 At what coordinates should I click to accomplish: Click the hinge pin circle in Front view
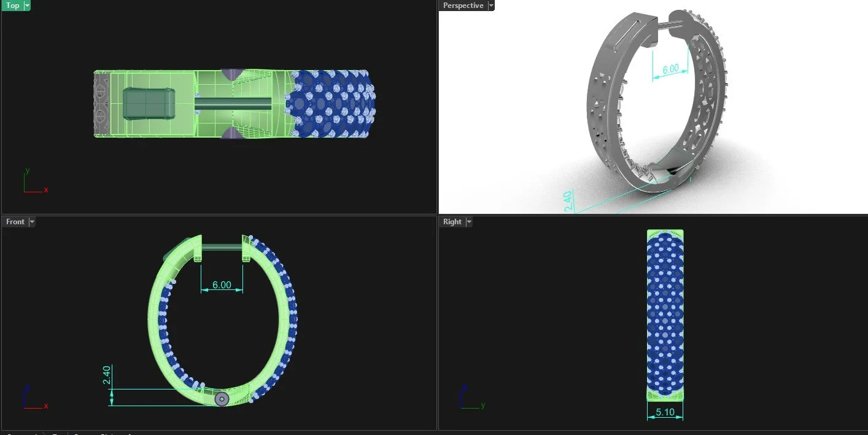click(x=222, y=399)
